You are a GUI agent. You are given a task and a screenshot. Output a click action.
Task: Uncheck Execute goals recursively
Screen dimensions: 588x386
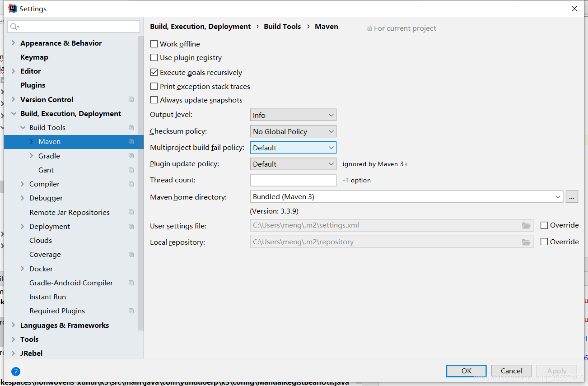(154, 72)
